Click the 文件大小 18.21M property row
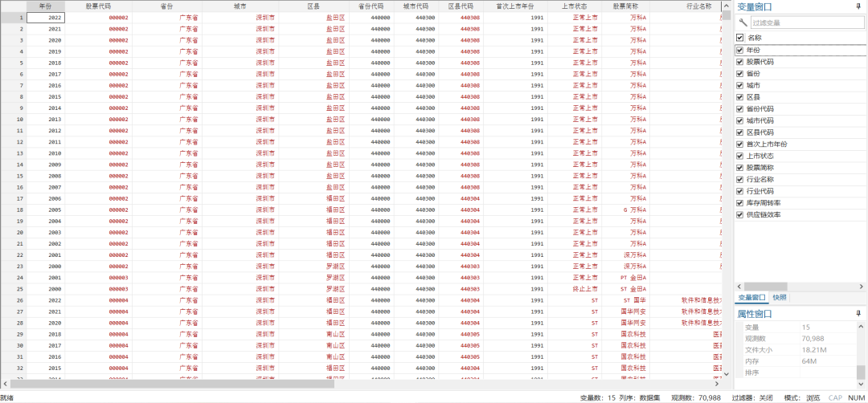 point(796,350)
